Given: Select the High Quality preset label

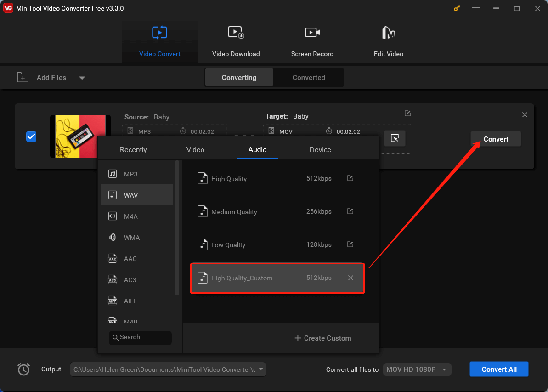Looking at the screenshot, I should tap(229, 179).
